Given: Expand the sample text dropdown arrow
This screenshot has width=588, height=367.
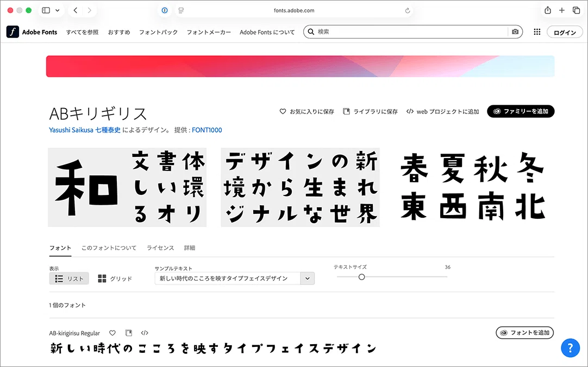Looking at the screenshot, I should [308, 279].
